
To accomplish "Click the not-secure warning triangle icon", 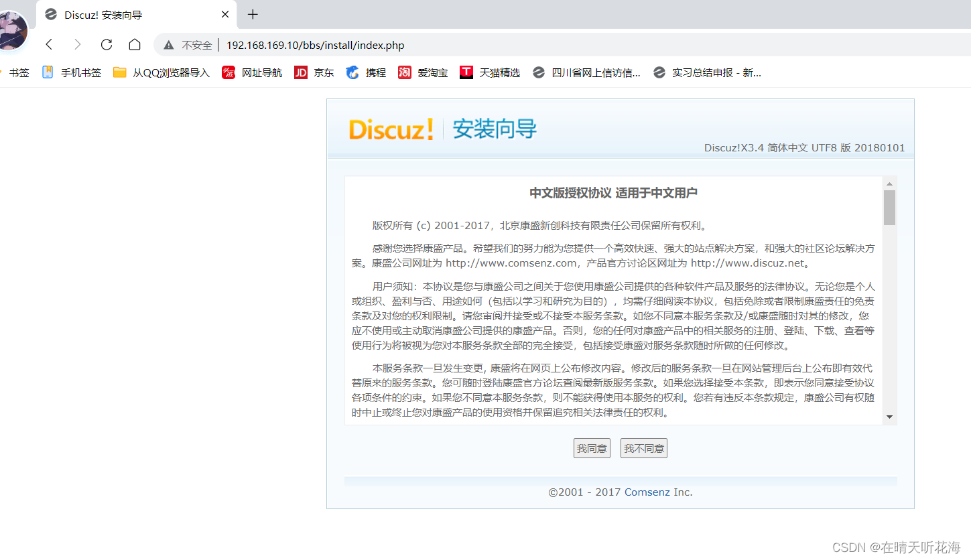I will coord(169,45).
